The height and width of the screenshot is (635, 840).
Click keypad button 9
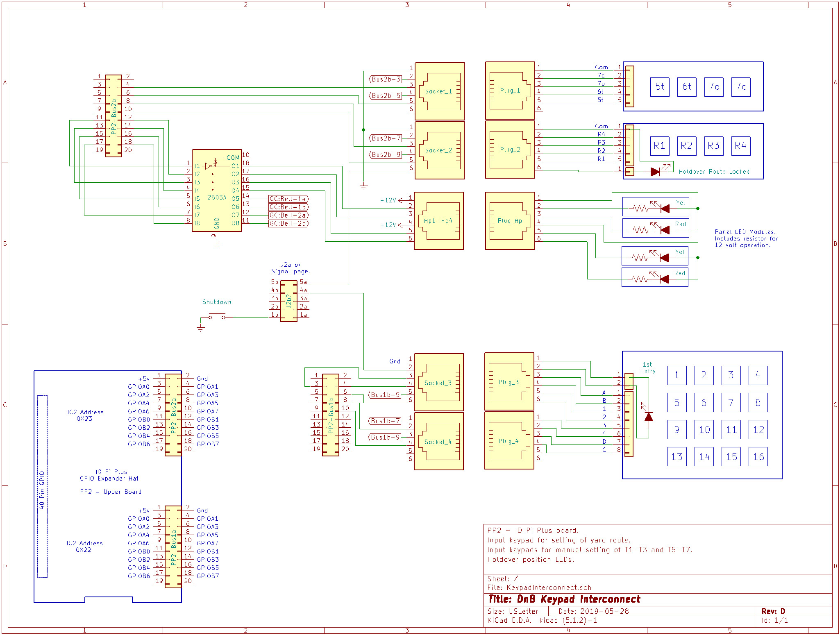[677, 430]
